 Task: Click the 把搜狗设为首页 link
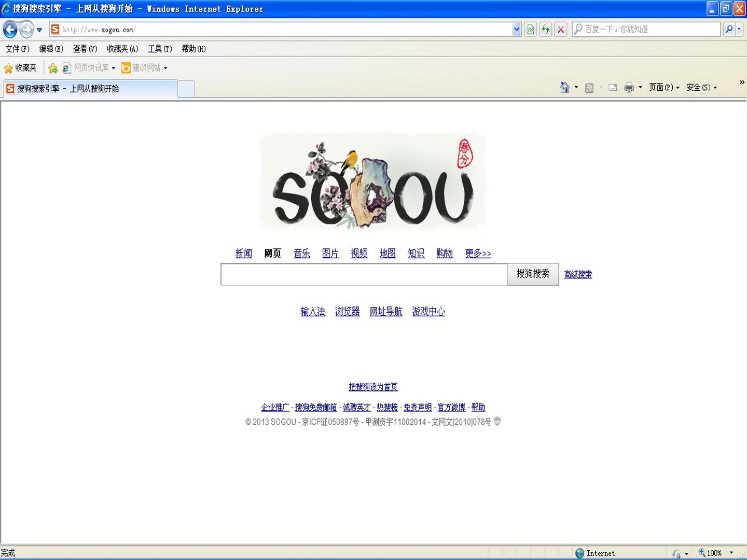tap(373, 387)
